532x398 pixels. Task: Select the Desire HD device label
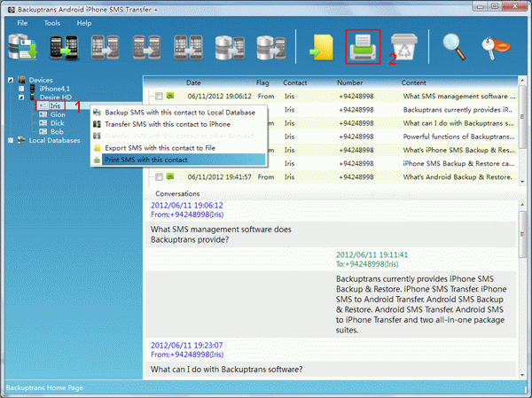[x=56, y=98]
